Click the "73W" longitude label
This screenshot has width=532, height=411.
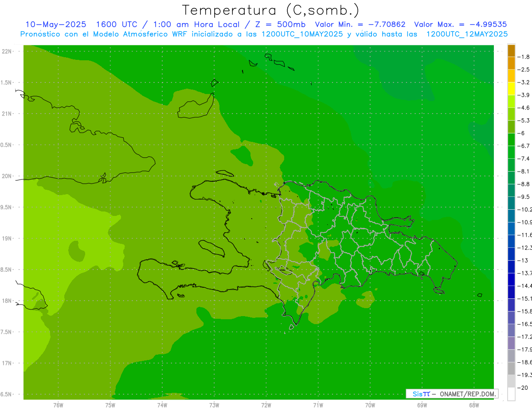(214, 405)
